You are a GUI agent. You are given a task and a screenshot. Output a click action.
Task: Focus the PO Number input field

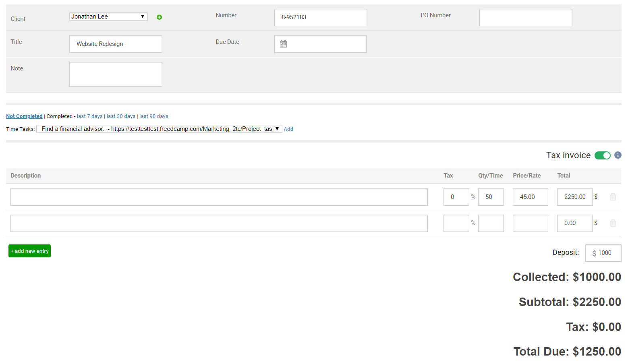[525, 18]
